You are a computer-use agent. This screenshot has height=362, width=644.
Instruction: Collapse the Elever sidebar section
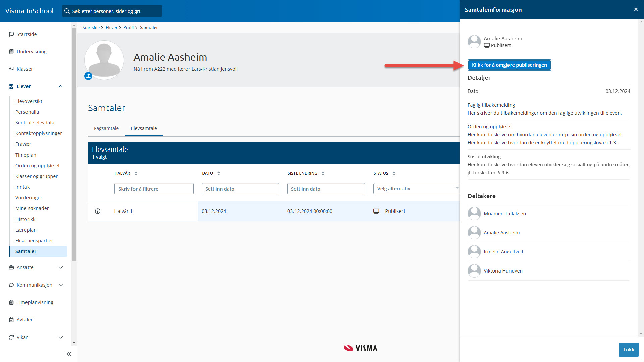[x=61, y=86]
